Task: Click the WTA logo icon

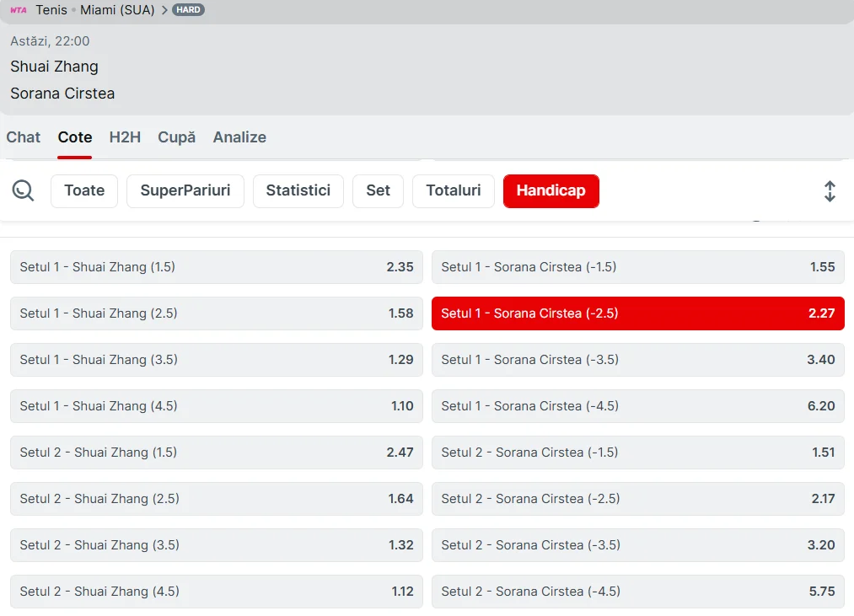Action: click(x=19, y=10)
